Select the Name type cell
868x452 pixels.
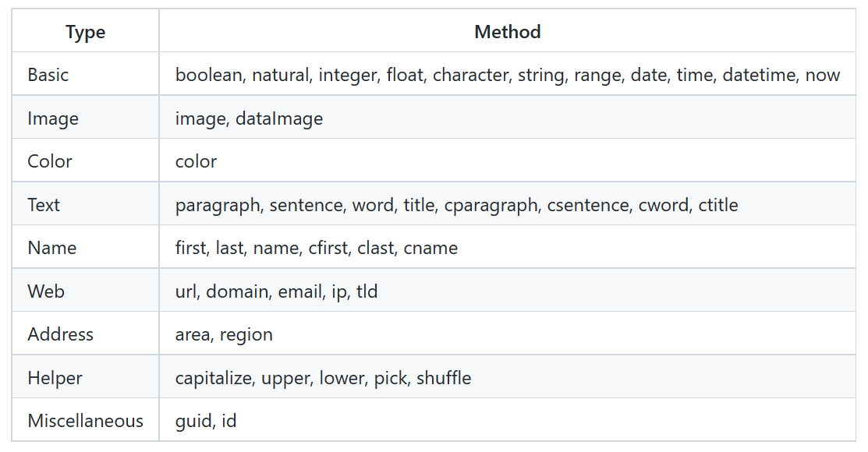[x=85, y=247]
